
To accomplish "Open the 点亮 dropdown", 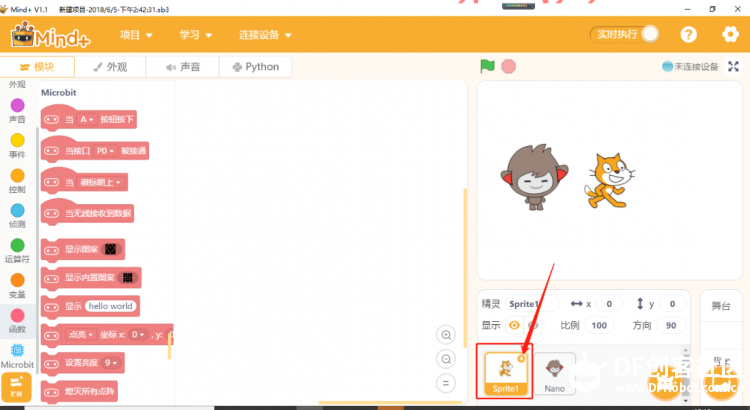I will coord(81,334).
